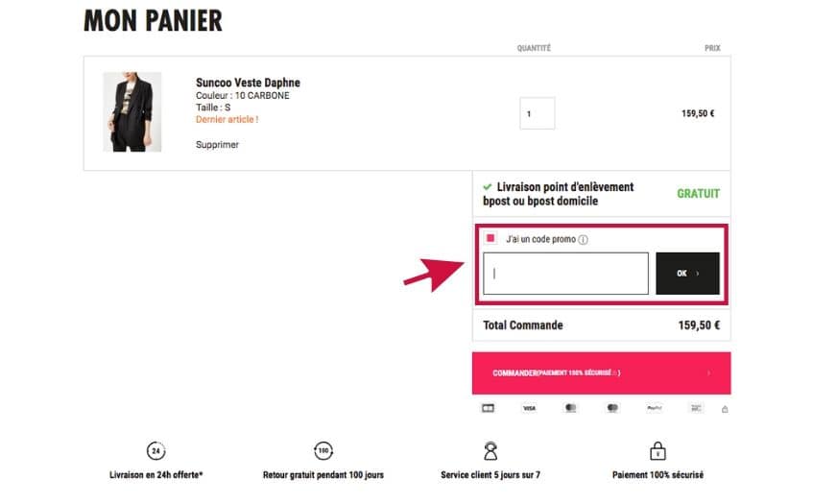This screenshot has width=813, height=504.
Task: Click the secure payment padlock icon
Action: pyautogui.click(x=658, y=451)
